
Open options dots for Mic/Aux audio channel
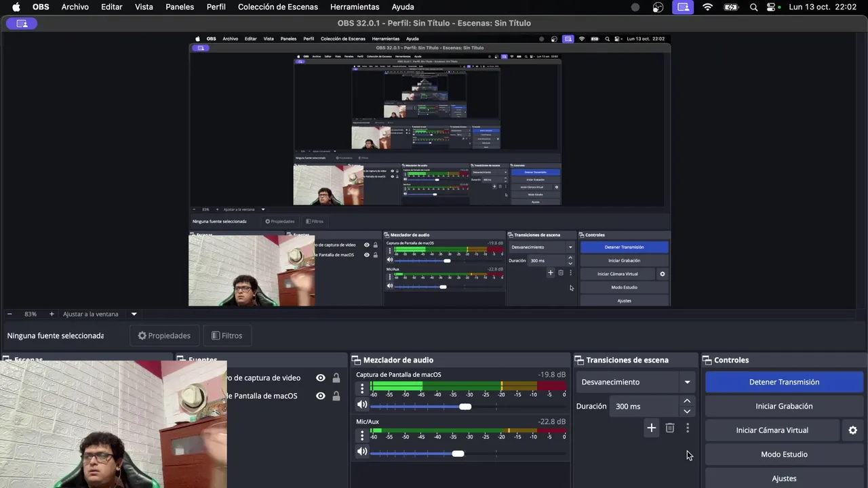(362, 435)
